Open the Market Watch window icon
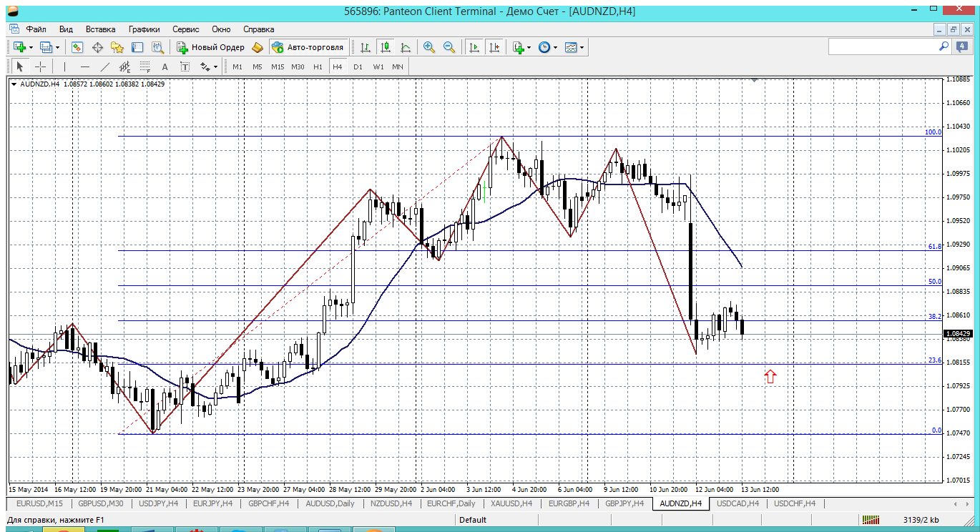Viewport: 980px width, 532px height. [77, 47]
